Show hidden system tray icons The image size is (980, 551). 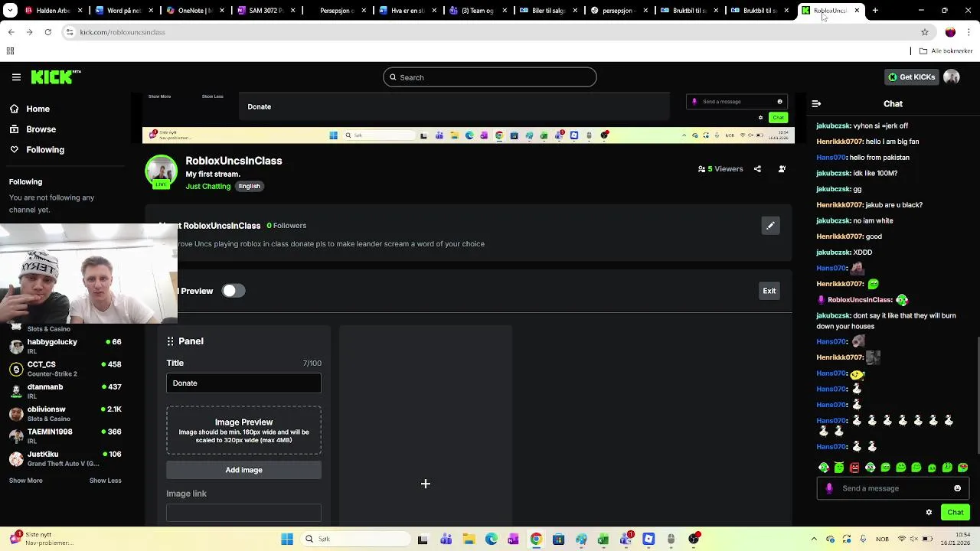(814, 540)
